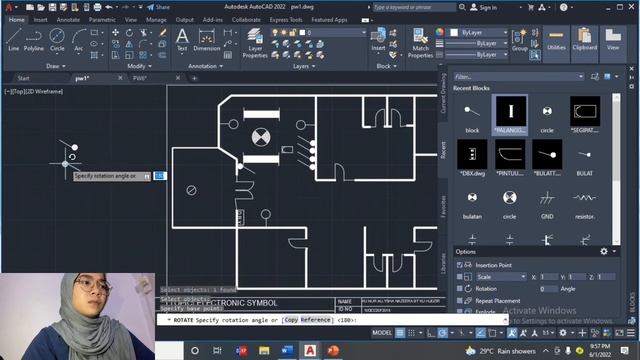Viewport: 640px width, 360px height.
Task: Click the rotation Angle input field
Action: click(548, 289)
